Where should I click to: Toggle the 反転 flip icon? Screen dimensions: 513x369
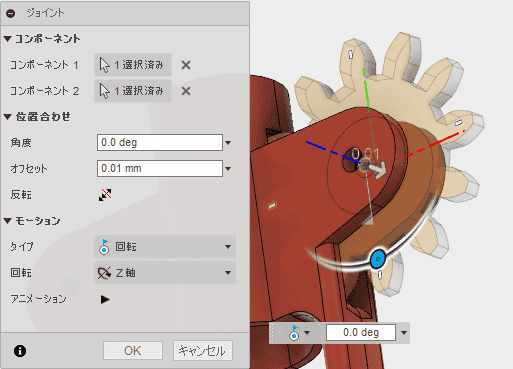105,195
